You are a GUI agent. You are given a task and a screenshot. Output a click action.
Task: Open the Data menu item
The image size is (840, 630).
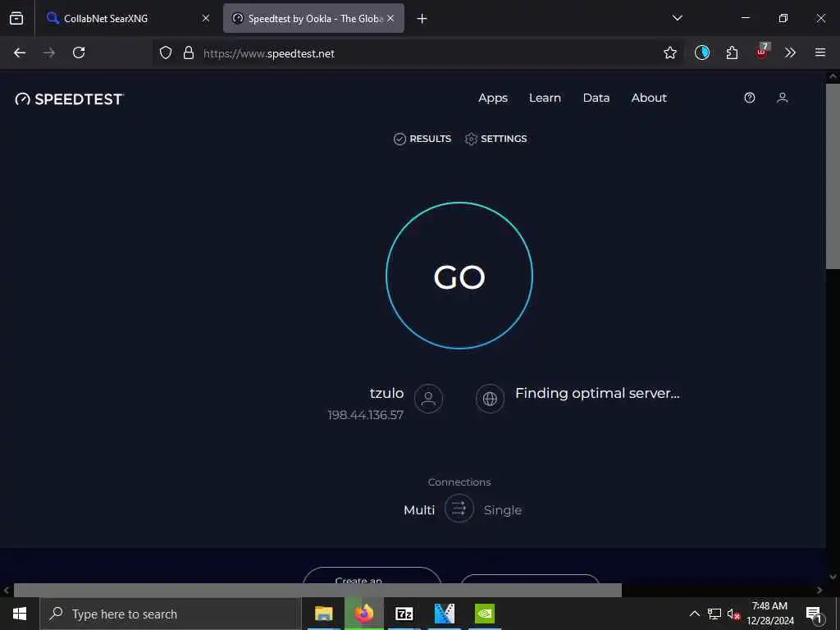[596, 98]
